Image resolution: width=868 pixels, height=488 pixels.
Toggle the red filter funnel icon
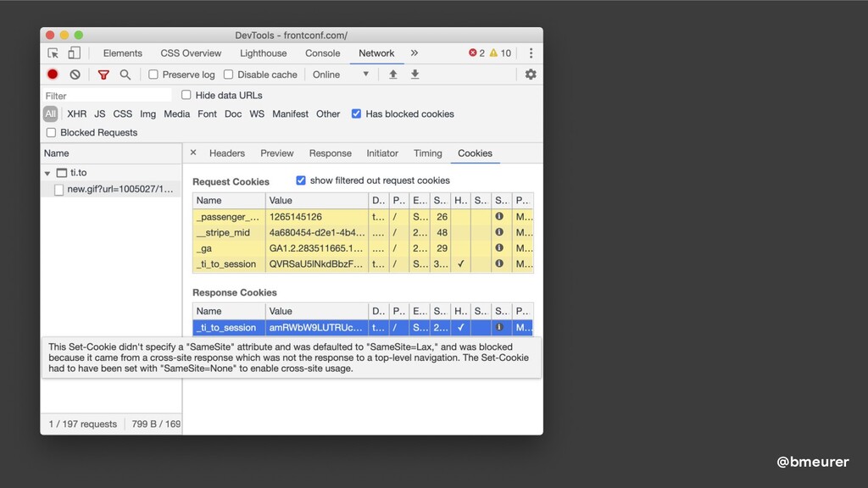[x=103, y=75]
